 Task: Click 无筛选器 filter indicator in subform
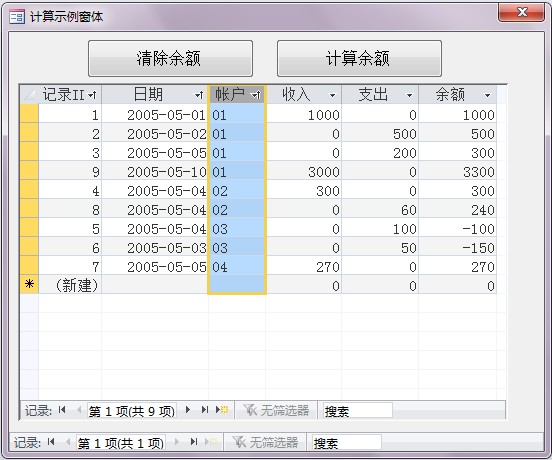point(276,410)
